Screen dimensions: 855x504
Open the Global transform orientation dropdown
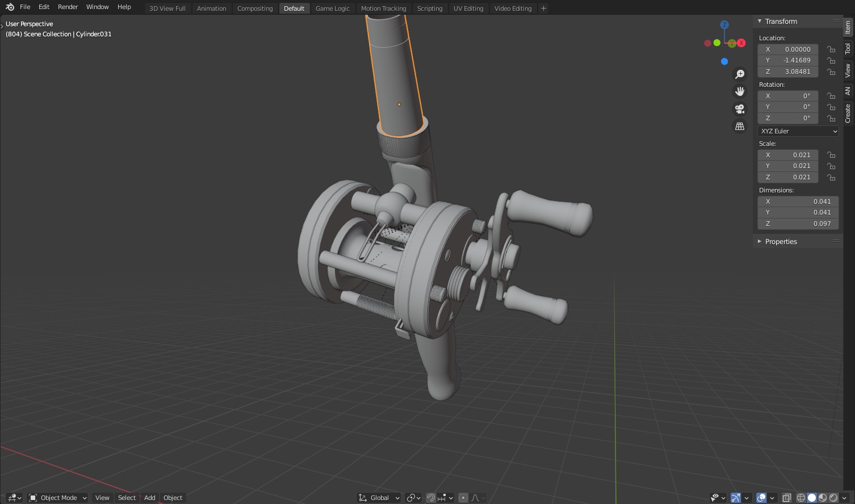(379, 498)
